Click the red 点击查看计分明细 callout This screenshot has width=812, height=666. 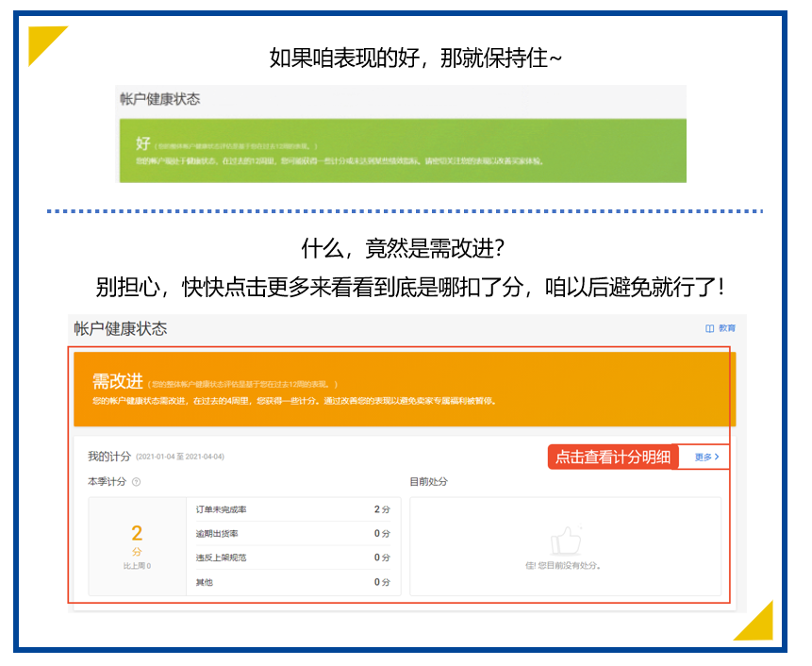(613, 458)
